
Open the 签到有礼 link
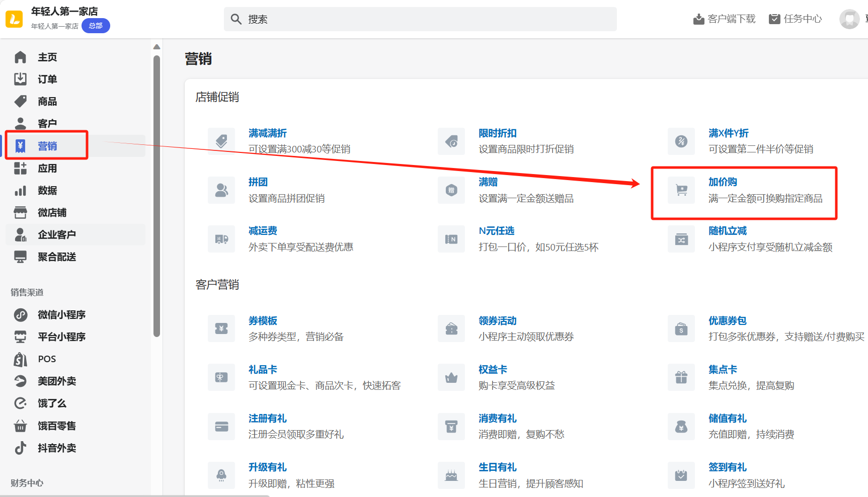click(x=728, y=467)
